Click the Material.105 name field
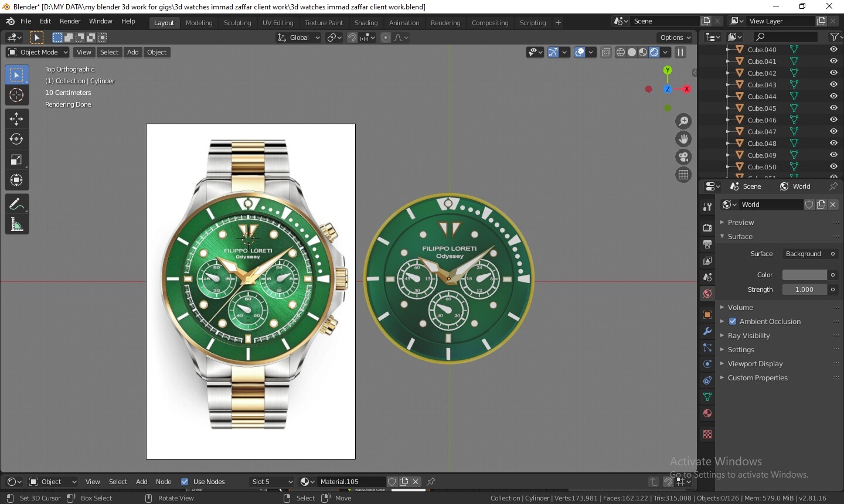Screen dimensions: 844x504 [x=350, y=482]
